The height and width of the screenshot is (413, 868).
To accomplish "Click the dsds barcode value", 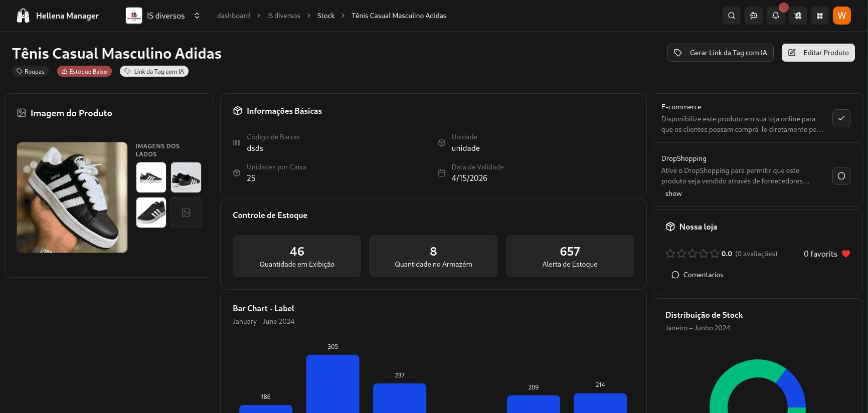I will pos(255,148).
